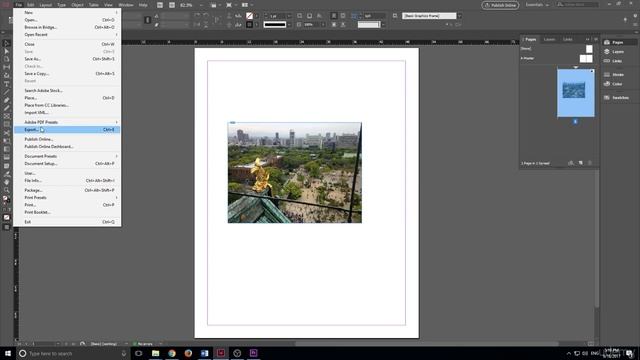640x360 pixels.
Task: Open the Links panel from the dock
Action: click(618, 61)
